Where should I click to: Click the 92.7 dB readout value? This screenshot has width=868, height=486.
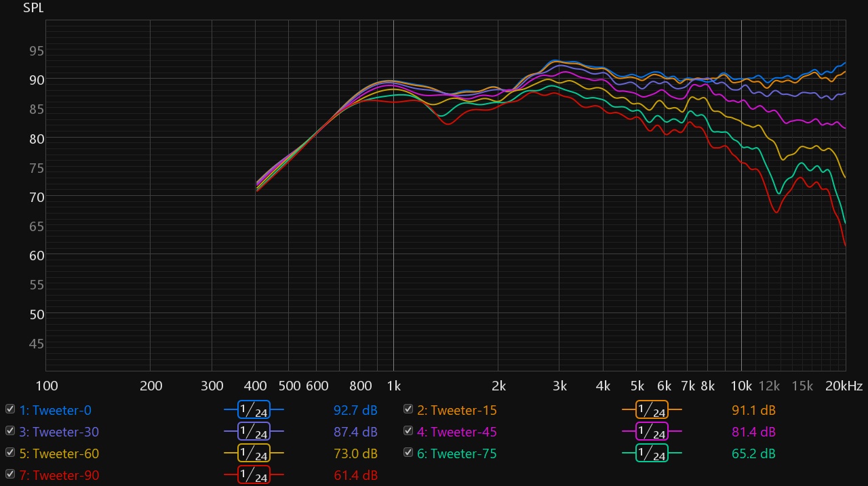click(355, 410)
